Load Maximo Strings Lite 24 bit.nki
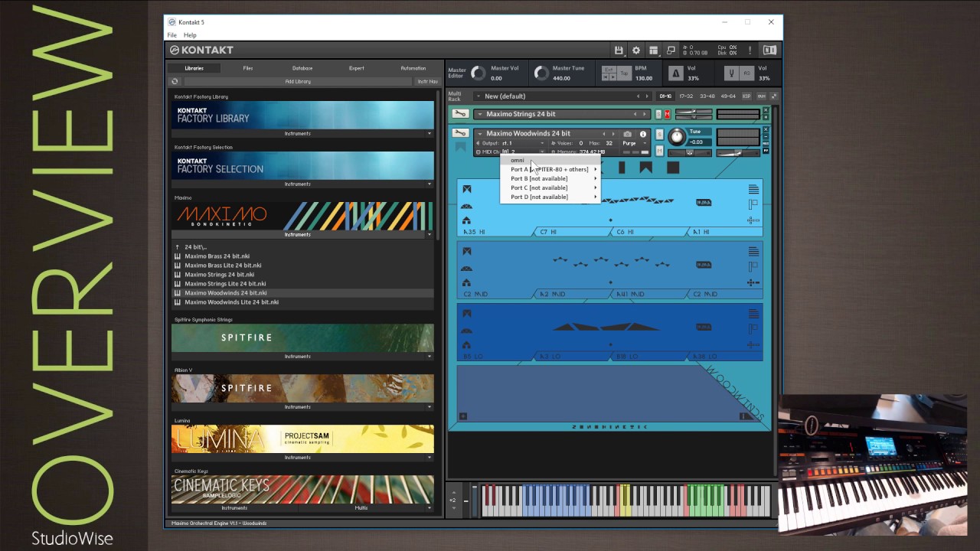 (225, 284)
